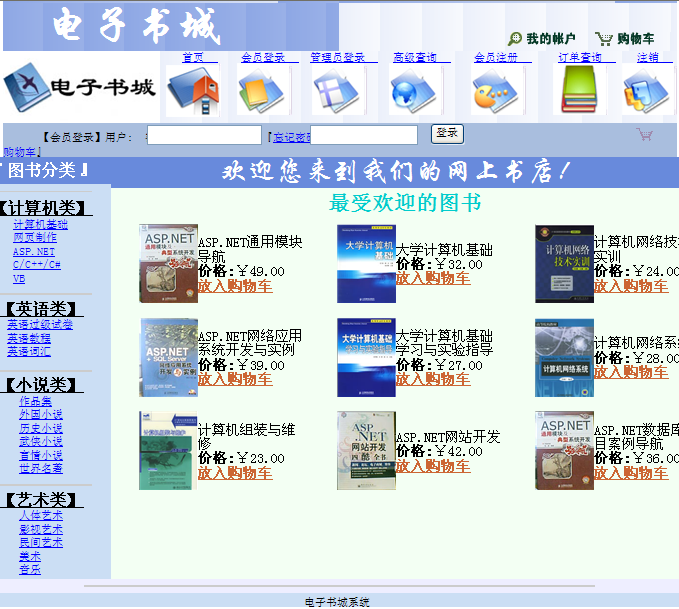The image size is (679, 609).
Task: Click 计算机组装与维修 book cover
Action: (168, 450)
